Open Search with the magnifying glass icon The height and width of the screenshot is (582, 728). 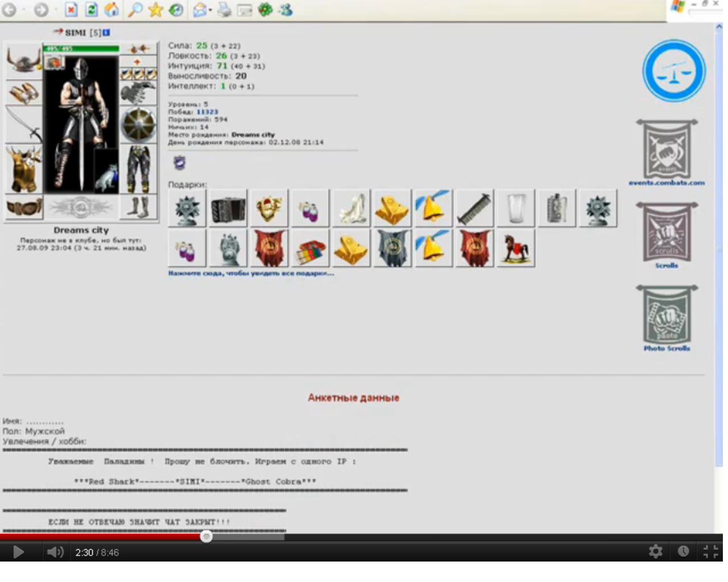click(135, 10)
